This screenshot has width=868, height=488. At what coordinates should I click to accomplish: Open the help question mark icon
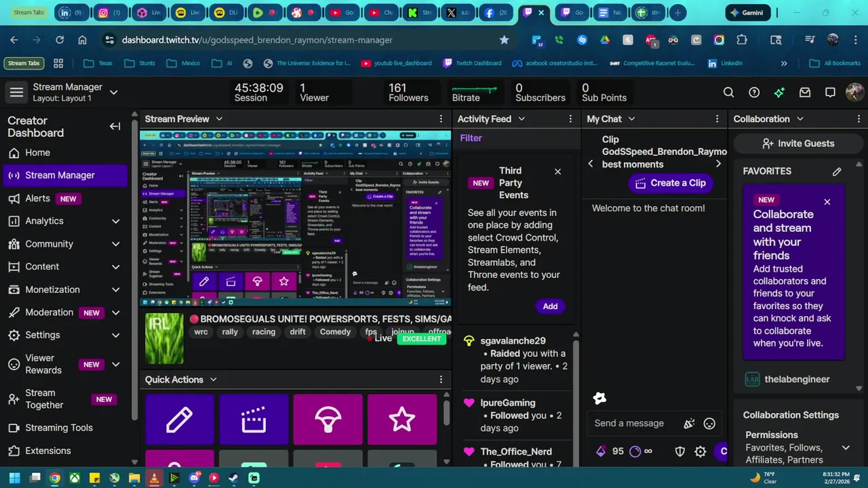click(x=754, y=92)
